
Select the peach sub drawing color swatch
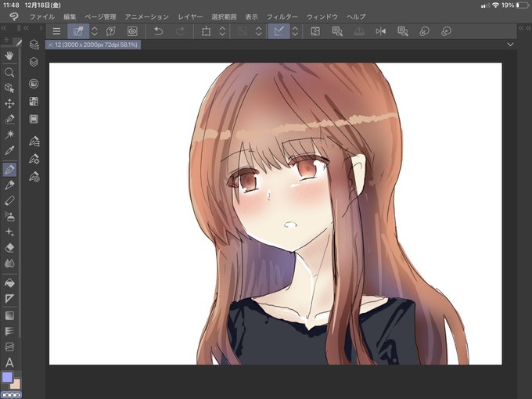[16, 385]
